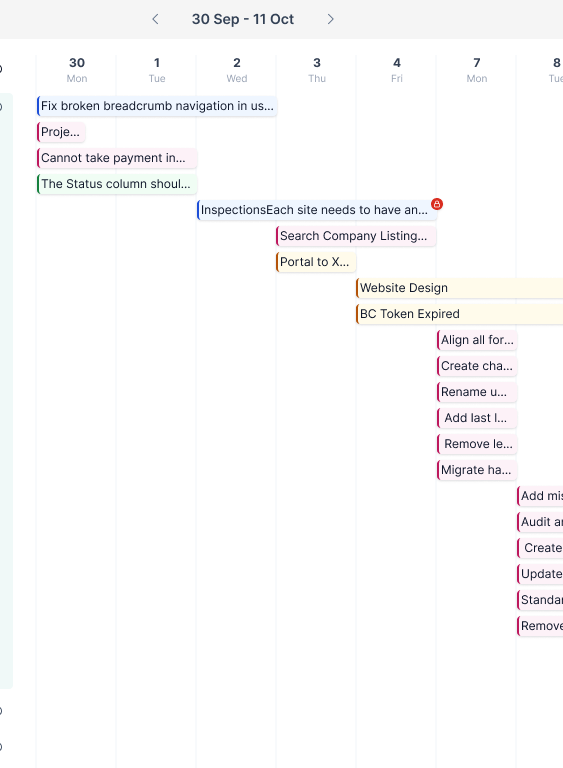Open the 'Create' task on Tuesday 8

(540, 547)
